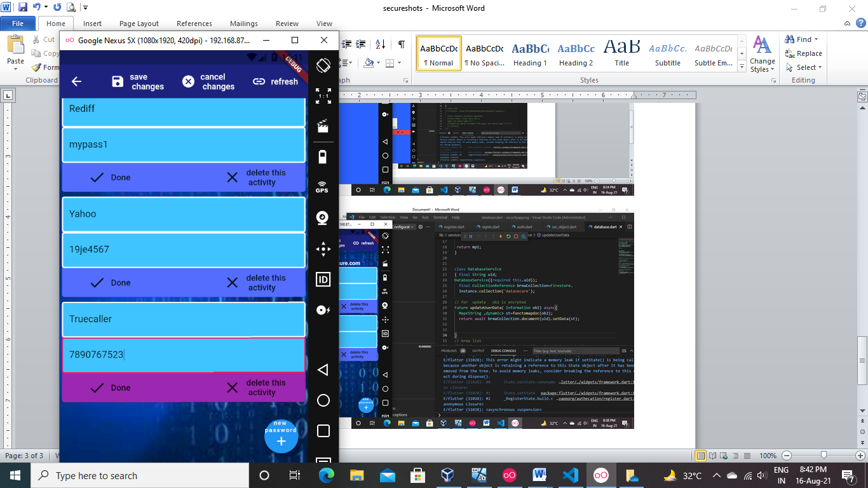Tap the Android back triangle in emulator toolbar

tap(323, 370)
